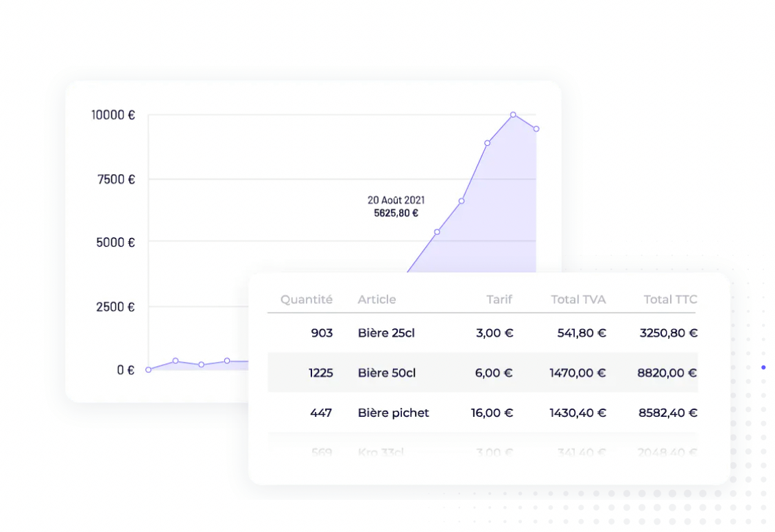Click the 20 Août 2021 tooltip label
775x532 pixels.
(x=396, y=200)
